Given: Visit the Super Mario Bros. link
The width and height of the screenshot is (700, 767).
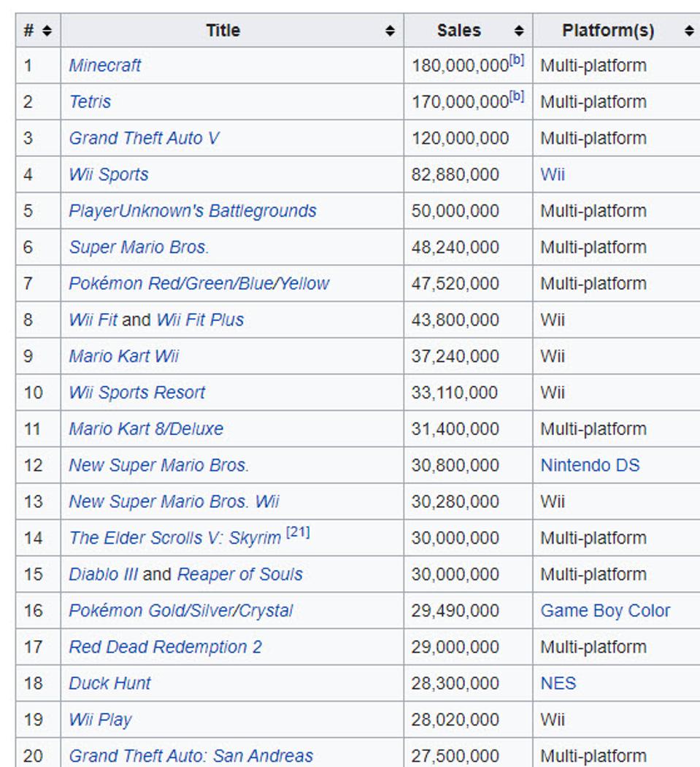Looking at the screenshot, I should [x=139, y=248].
